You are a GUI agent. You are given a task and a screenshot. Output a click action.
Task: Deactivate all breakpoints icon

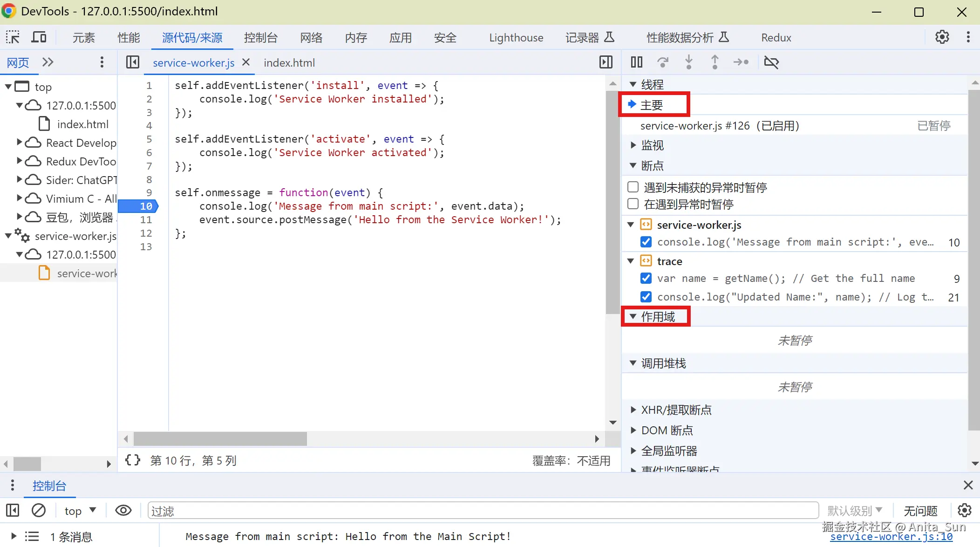tap(771, 62)
